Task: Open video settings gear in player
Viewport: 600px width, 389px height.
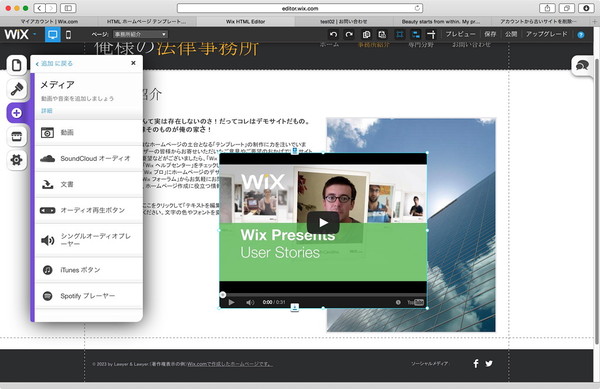Action: click(398, 302)
